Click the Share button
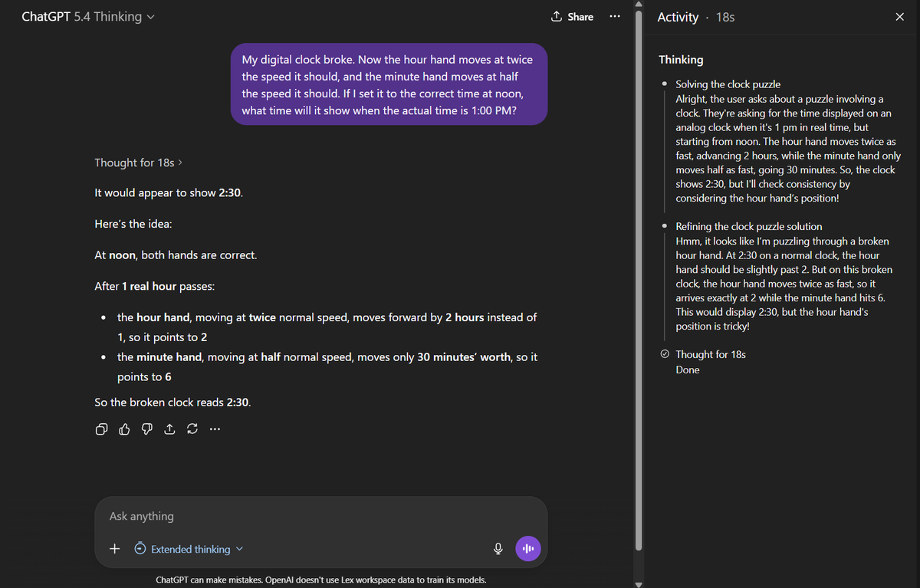Viewport: 920px width, 588px height. coord(572,17)
